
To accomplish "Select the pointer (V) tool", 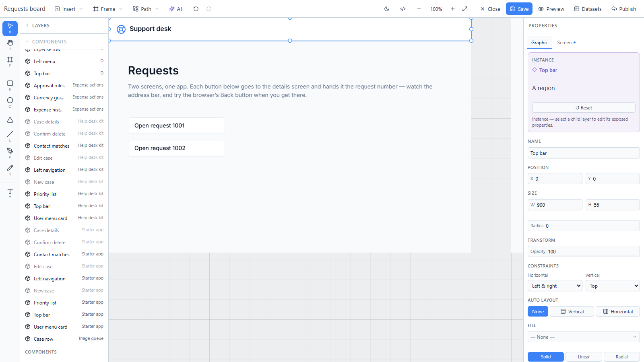I will [10, 29].
